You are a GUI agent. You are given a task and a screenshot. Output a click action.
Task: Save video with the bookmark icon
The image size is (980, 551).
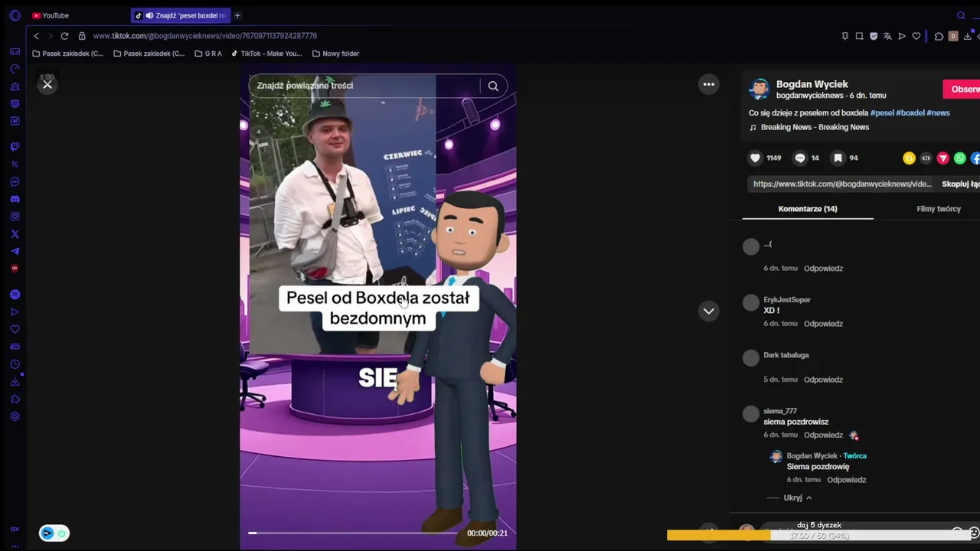[x=838, y=158]
